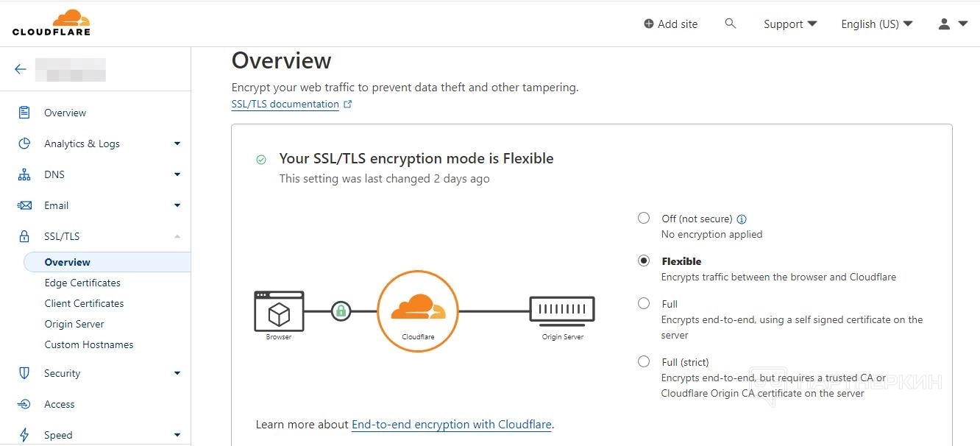Click the Add site button
This screenshot has height=446, width=980.
[670, 24]
